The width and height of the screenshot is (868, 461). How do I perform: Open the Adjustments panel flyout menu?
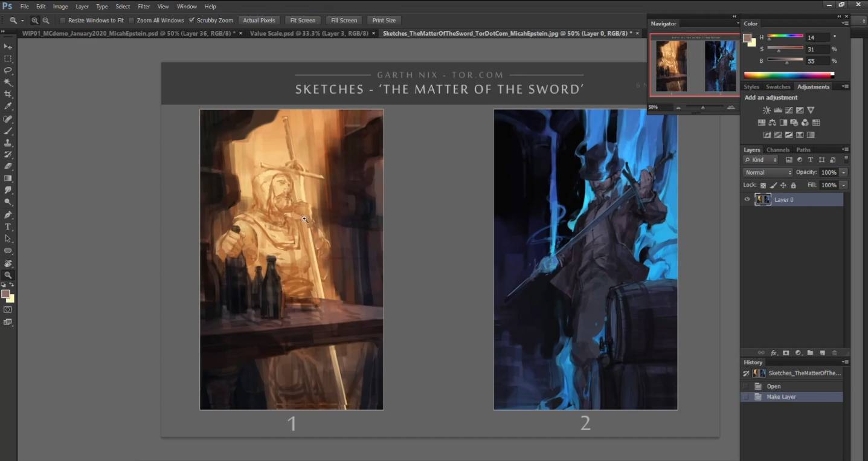tap(845, 86)
